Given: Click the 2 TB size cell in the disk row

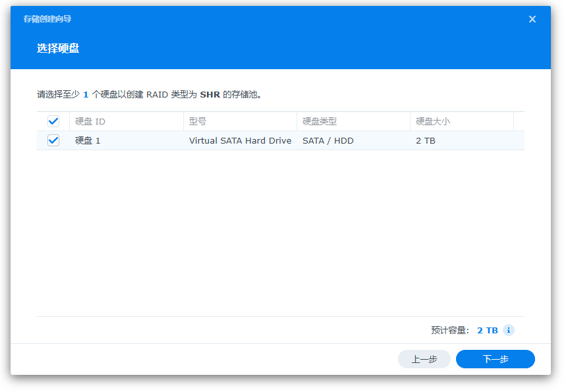Looking at the screenshot, I should pyautogui.click(x=425, y=140).
